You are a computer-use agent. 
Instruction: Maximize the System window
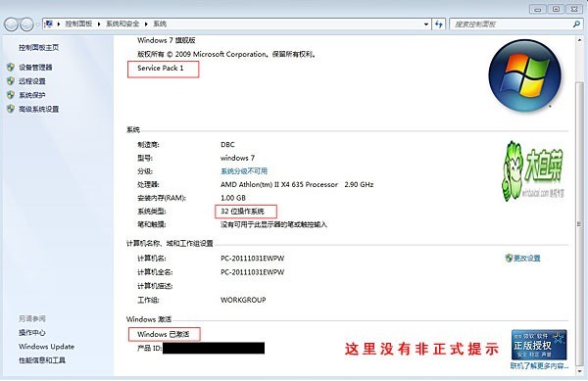click(x=556, y=9)
